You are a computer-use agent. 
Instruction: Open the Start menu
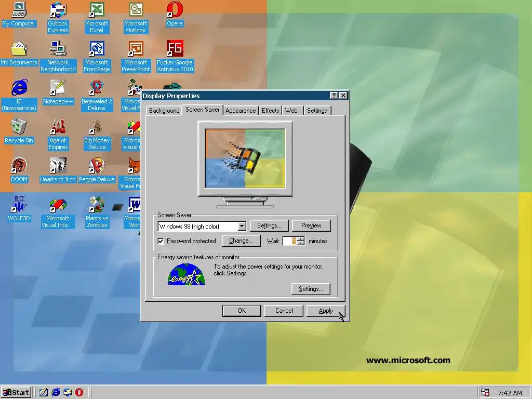click(16, 393)
